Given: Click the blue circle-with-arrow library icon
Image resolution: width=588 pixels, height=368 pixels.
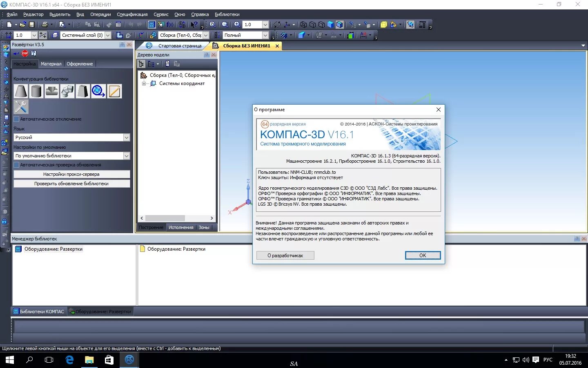Looking at the screenshot, I should pyautogui.click(x=98, y=91).
